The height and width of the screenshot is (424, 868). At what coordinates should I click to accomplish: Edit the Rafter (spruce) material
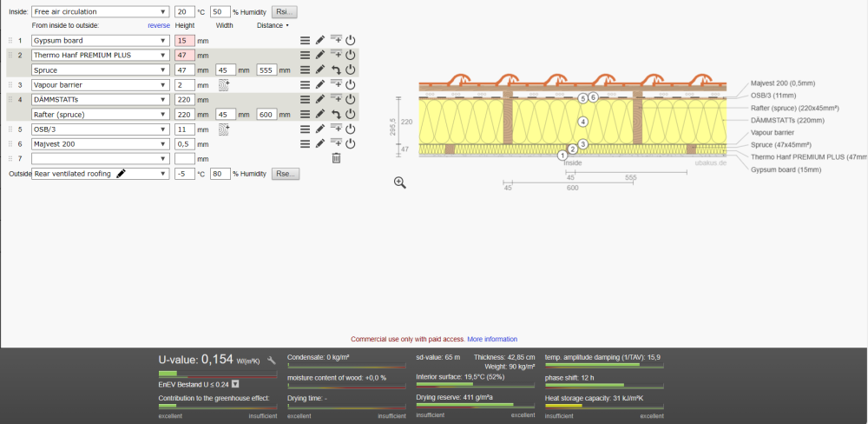click(x=320, y=114)
